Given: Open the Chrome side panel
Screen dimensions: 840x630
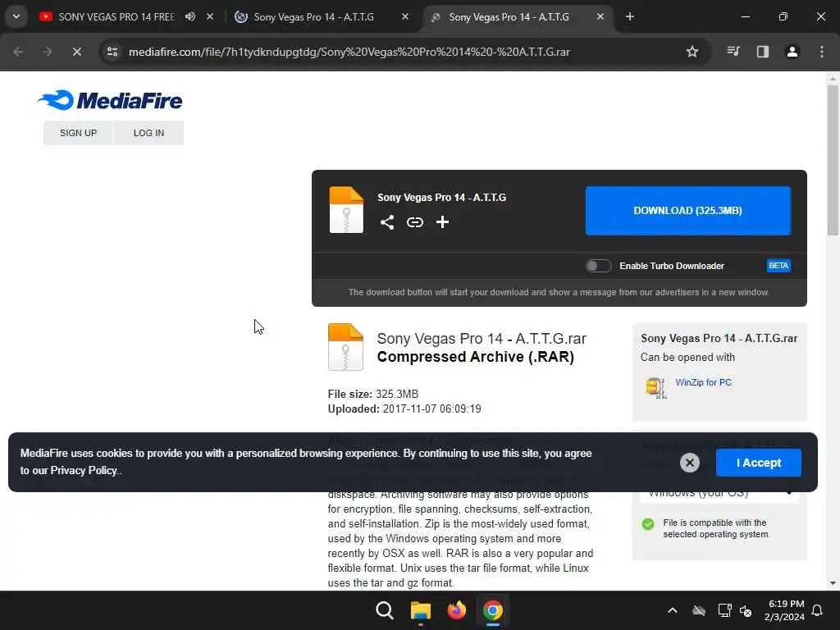Looking at the screenshot, I should [763, 52].
